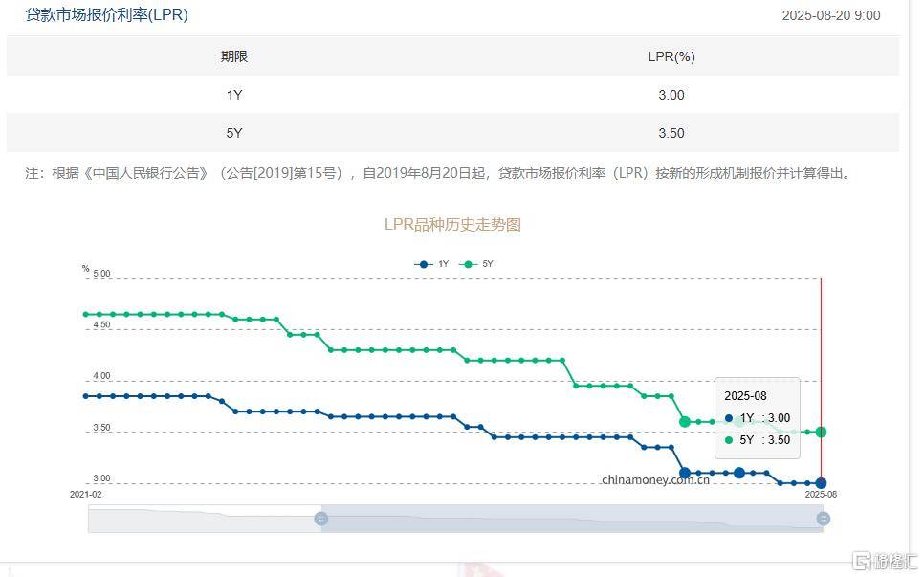Click the 贷款市场报价利率(LPR) heading
The width and height of the screenshot is (924, 577).
point(107,14)
